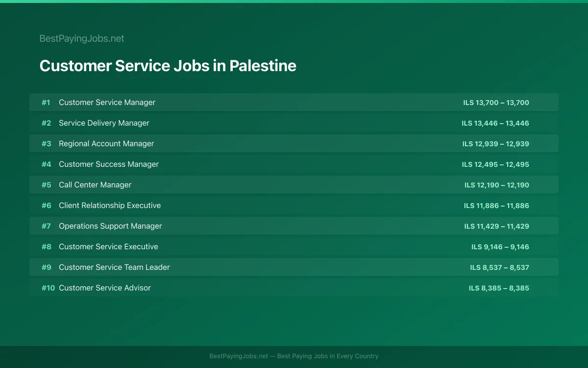The height and width of the screenshot is (368, 588).
Task: Select the #7 rank label
Action: pyautogui.click(x=46, y=226)
